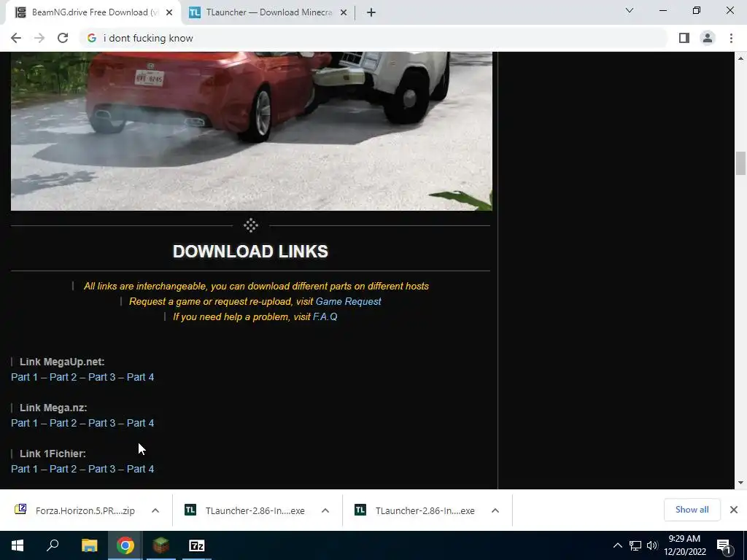This screenshot has width=747, height=560.
Task: Open Mega.nz Part 4 link
Action: pos(140,423)
